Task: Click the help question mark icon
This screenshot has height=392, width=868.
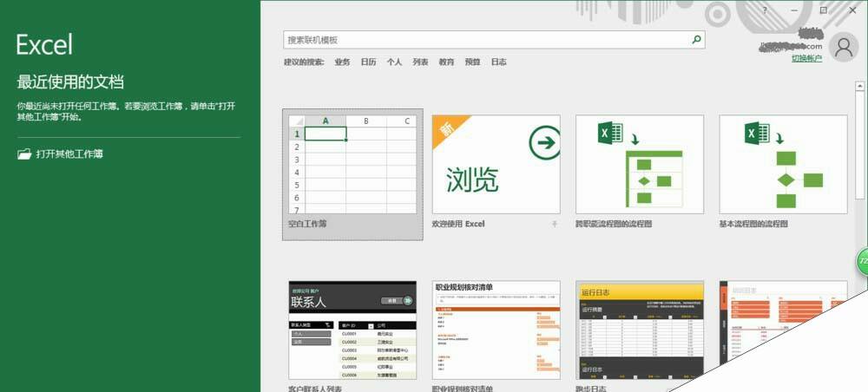Action: click(765, 10)
